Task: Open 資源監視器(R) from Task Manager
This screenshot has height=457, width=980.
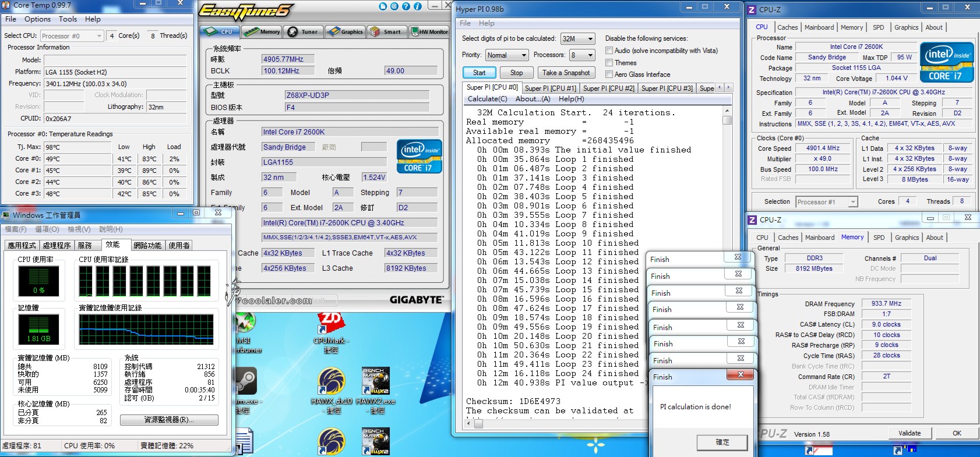Action: (x=169, y=420)
